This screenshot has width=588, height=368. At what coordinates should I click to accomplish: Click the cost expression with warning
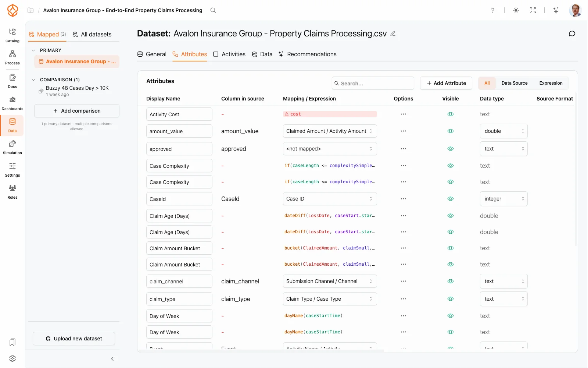pyautogui.click(x=330, y=114)
